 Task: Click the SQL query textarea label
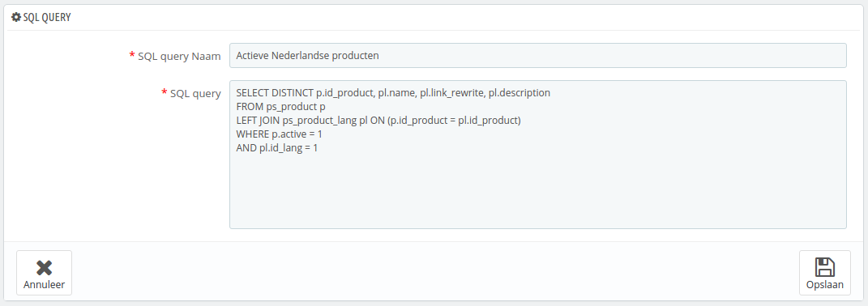(195, 94)
